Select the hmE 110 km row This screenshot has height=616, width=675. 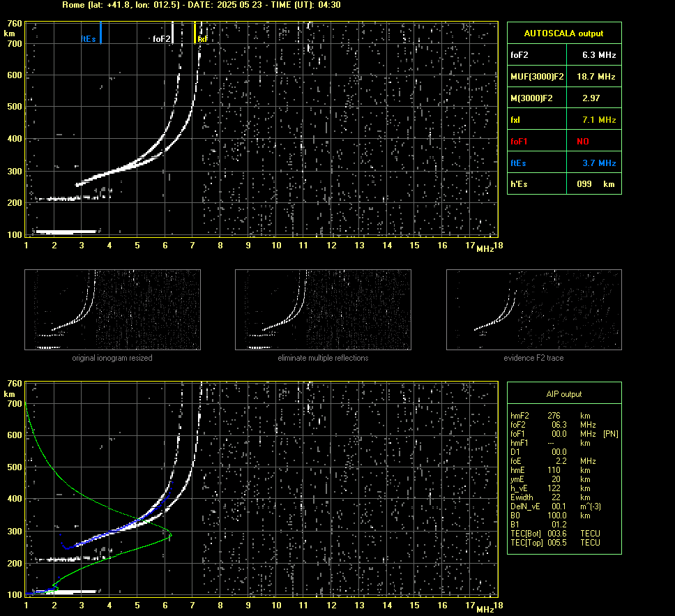pyautogui.click(x=550, y=470)
